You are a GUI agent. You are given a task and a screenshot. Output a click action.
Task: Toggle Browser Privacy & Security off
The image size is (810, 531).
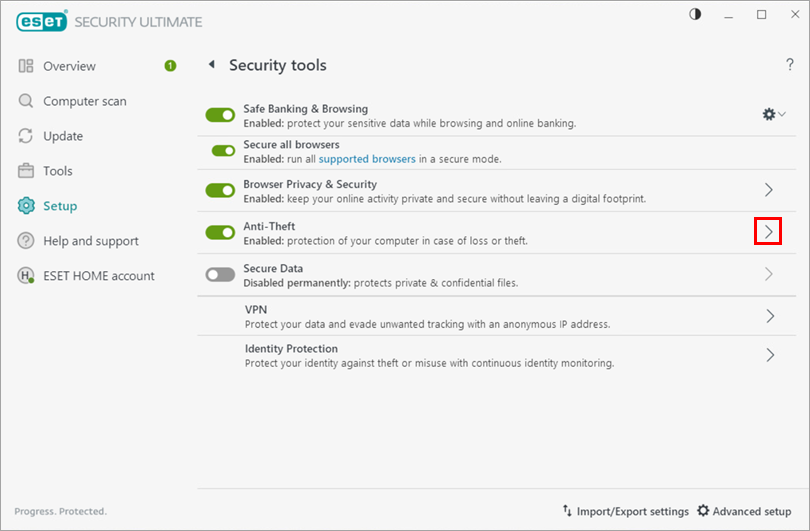pos(220,190)
